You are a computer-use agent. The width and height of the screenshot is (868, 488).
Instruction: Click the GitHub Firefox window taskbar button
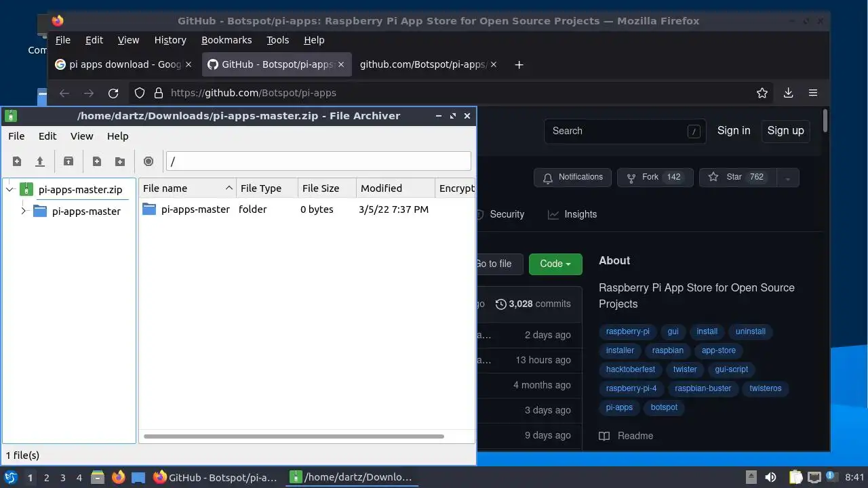pos(216,478)
